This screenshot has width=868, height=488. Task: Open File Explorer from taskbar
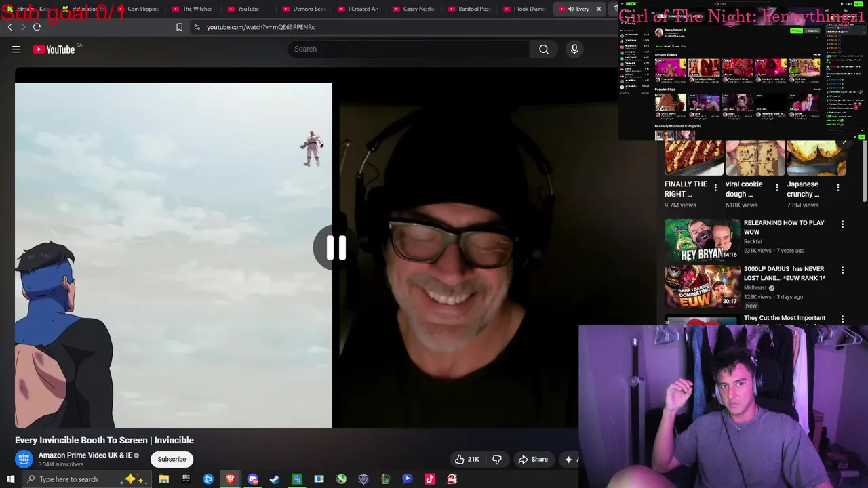click(x=164, y=479)
